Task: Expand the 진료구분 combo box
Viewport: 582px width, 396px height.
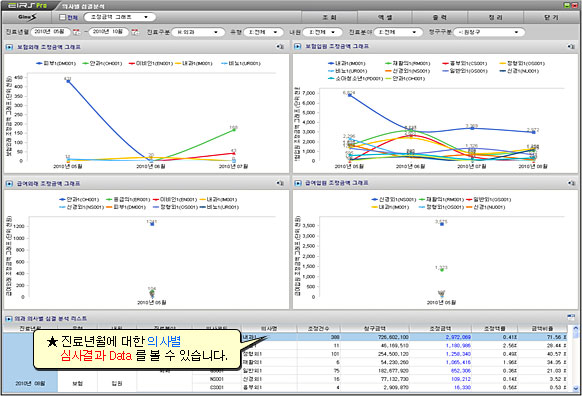Action: (198, 32)
